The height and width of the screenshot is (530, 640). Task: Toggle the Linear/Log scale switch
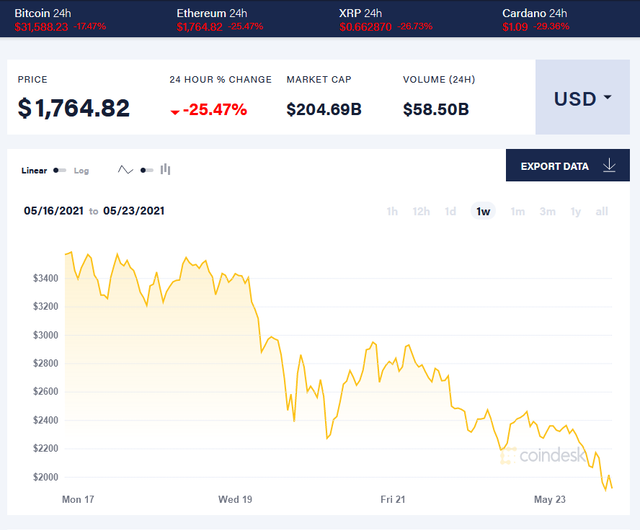point(60,170)
